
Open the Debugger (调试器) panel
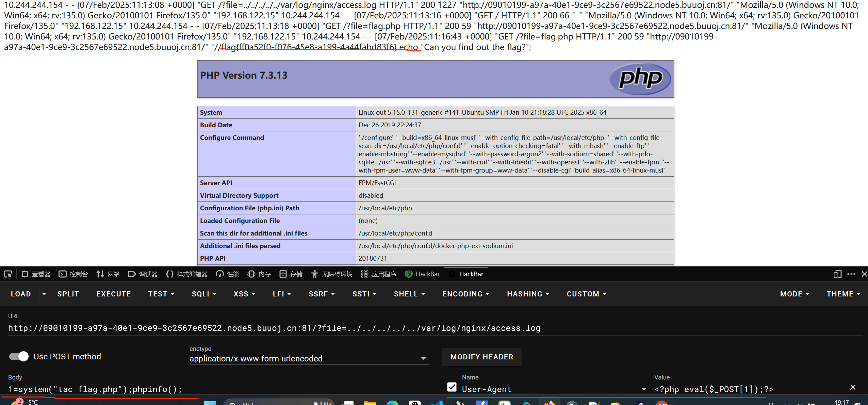point(143,274)
